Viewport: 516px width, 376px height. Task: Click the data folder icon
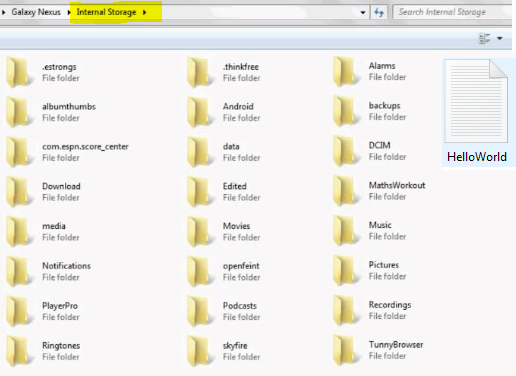coord(201,152)
